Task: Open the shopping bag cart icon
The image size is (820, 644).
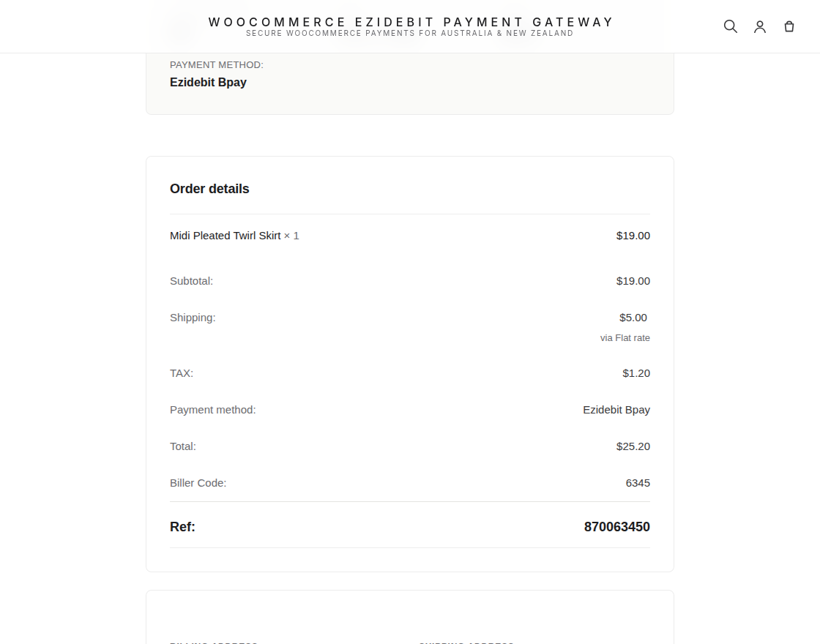Action: point(789,26)
